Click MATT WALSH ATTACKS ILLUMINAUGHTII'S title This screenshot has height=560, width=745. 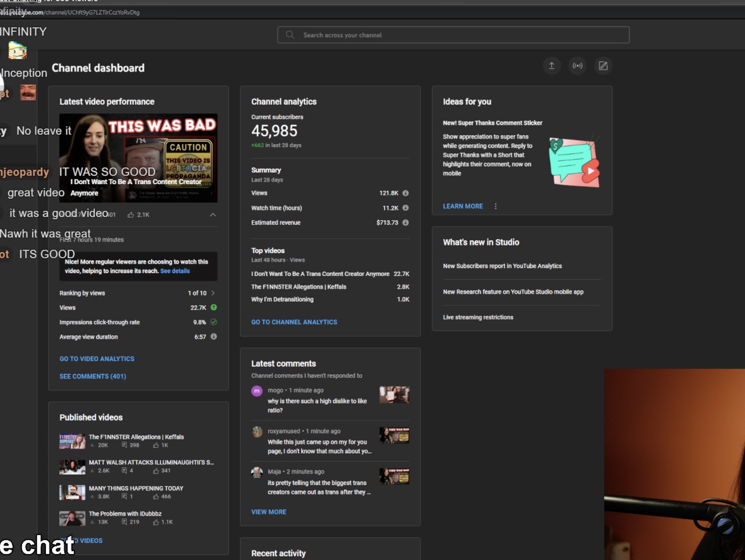[x=151, y=462]
